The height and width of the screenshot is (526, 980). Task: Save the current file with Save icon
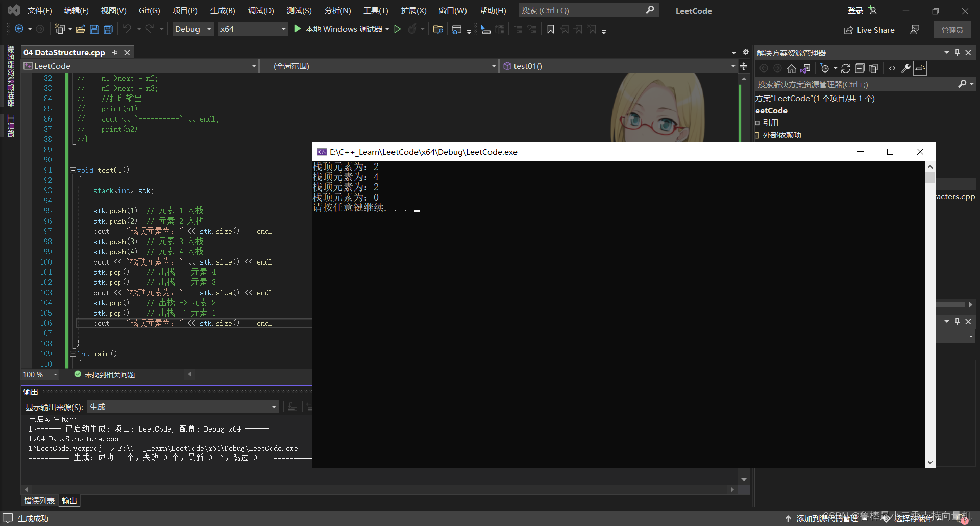94,29
